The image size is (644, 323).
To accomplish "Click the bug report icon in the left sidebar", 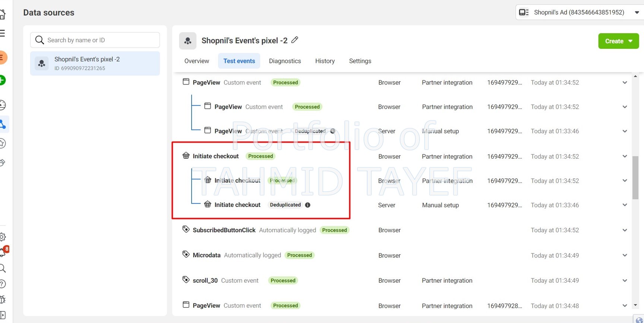I will 3,299.
